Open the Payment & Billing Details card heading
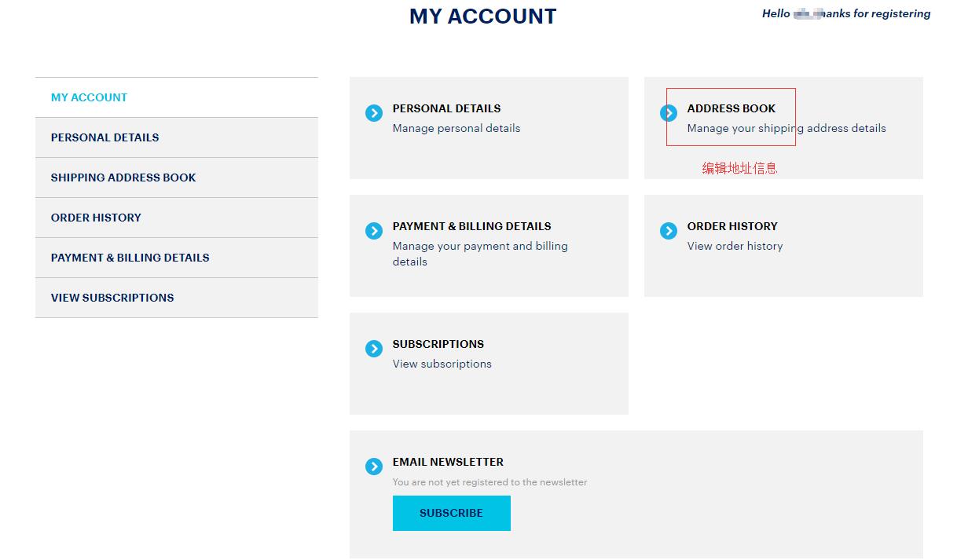This screenshot has width=957, height=560. coord(471,226)
